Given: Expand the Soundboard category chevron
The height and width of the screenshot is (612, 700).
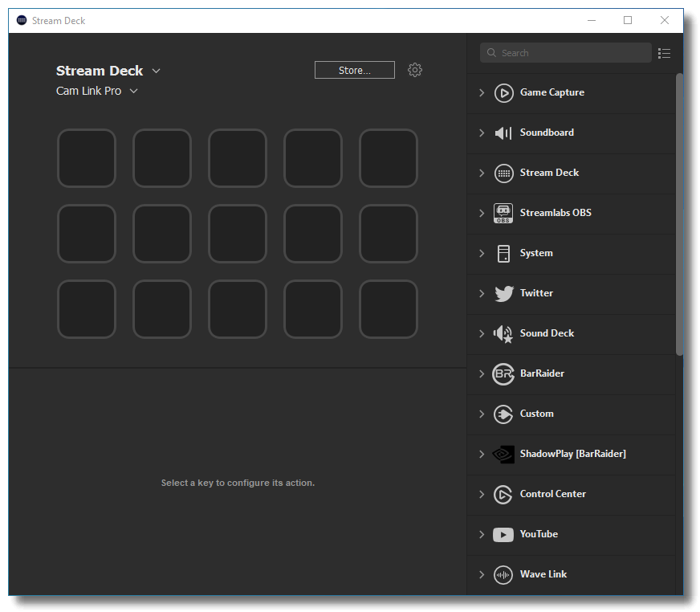Looking at the screenshot, I should [482, 133].
